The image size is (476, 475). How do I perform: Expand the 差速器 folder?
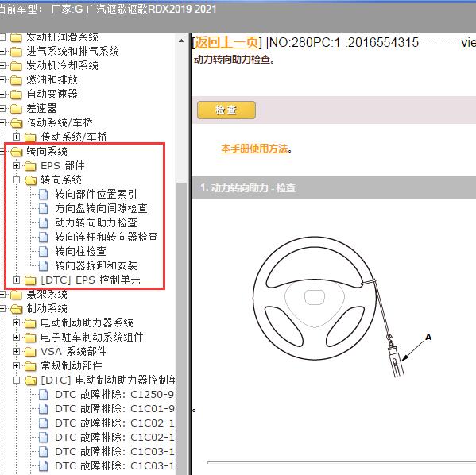click(x=2, y=108)
